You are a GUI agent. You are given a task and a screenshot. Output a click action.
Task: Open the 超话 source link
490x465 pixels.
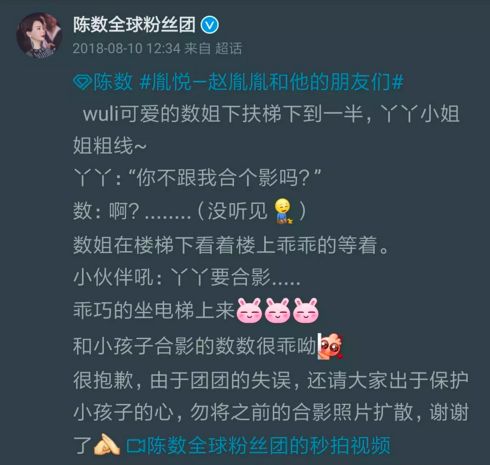click(x=229, y=49)
